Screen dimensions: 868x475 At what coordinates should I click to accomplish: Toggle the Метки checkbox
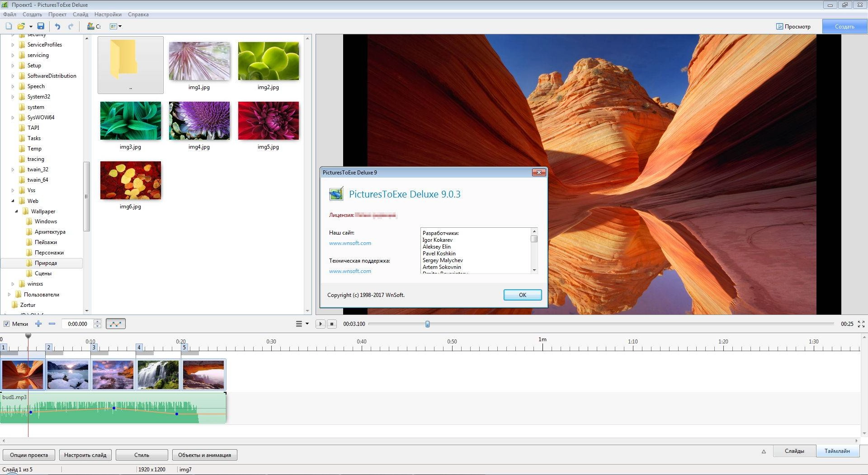pos(6,324)
